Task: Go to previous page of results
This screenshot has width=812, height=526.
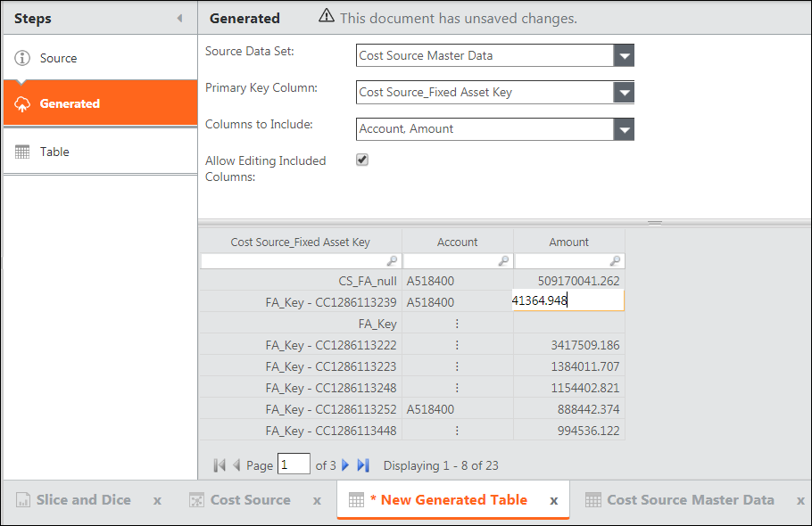Action: click(x=236, y=464)
